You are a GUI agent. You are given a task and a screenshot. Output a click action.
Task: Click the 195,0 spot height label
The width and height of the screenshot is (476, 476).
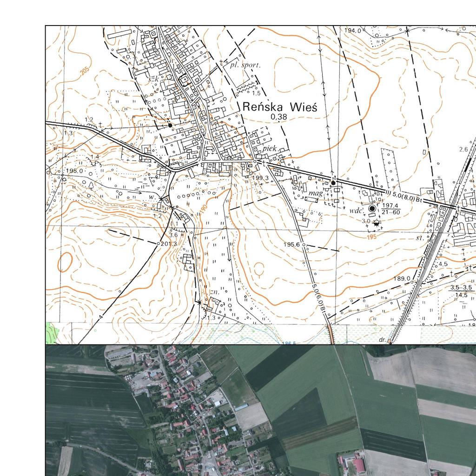(x=74, y=171)
